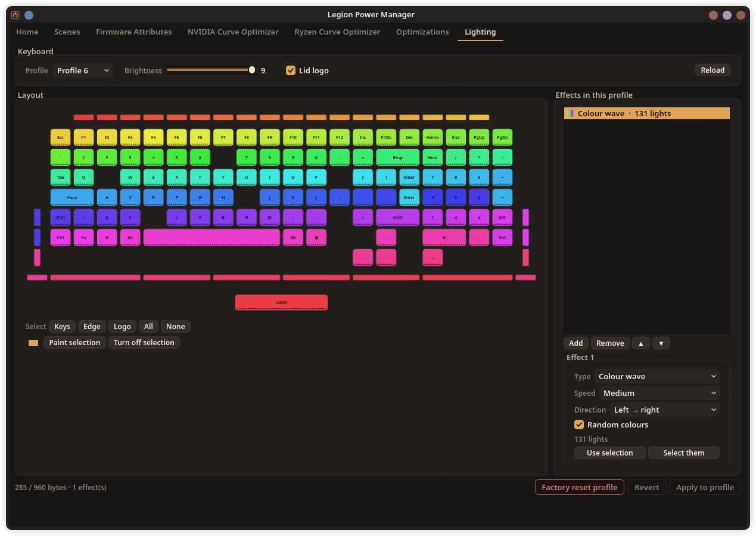Click the rainbow icon of the Colour wave effect
756x536 pixels.
click(571, 113)
